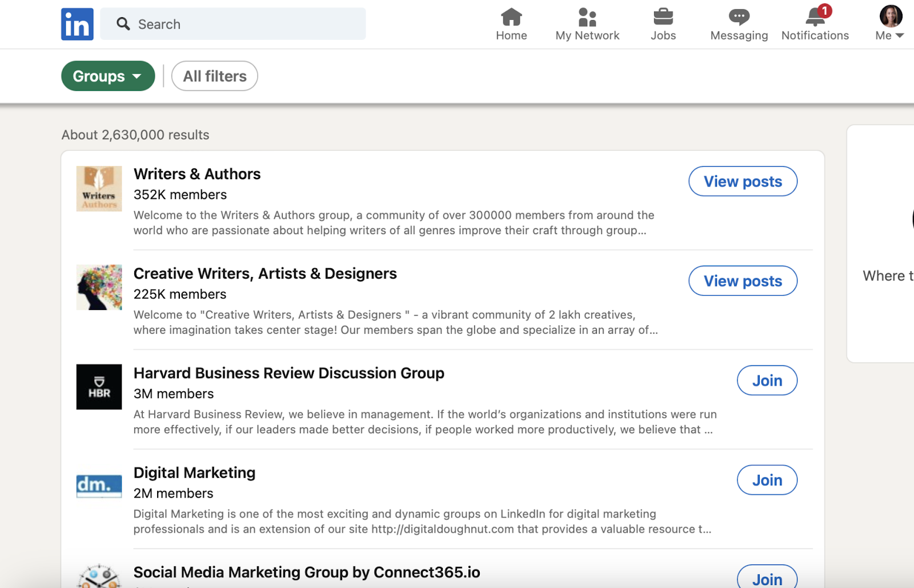Image resolution: width=914 pixels, height=588 pixels.
Task: Open Harvard Business Review Discussion Group title
Action: [289, 373]
